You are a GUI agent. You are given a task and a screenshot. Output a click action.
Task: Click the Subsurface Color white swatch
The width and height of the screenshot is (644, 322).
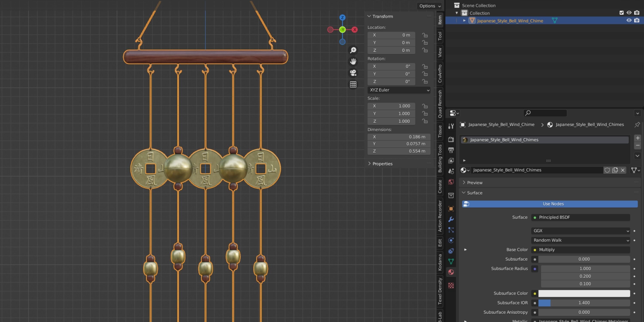pyautogui.click(x=584, y=293)
